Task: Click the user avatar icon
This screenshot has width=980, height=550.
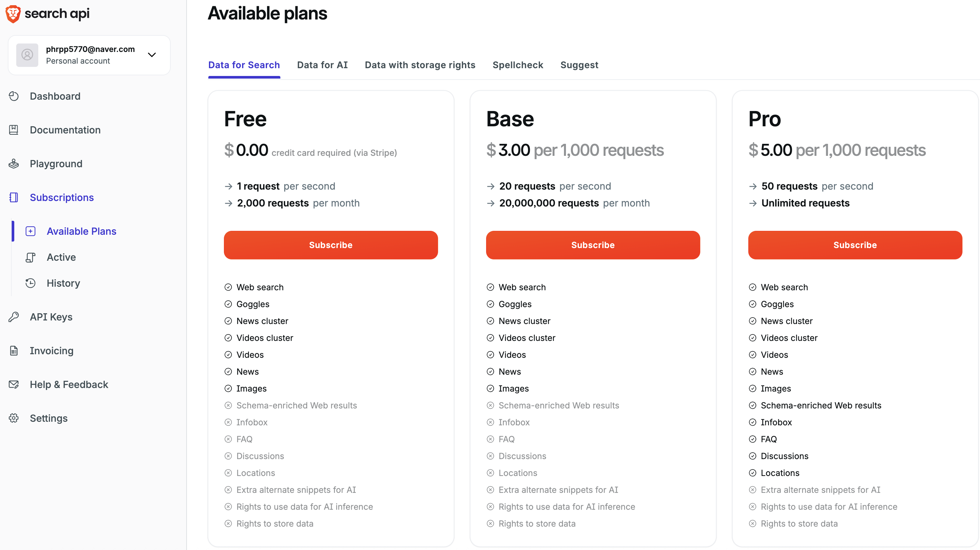Action: (x=27, y=55)
